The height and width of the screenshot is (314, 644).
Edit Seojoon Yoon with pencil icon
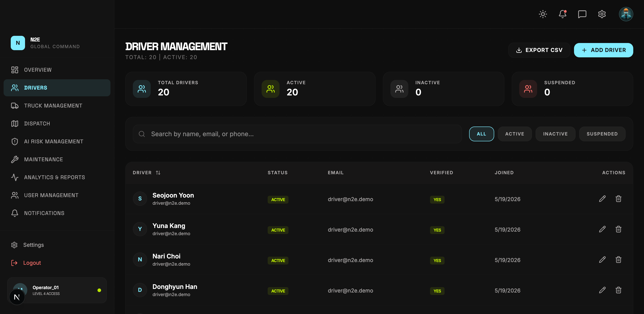pyautogui.click(x=602, y=199)
